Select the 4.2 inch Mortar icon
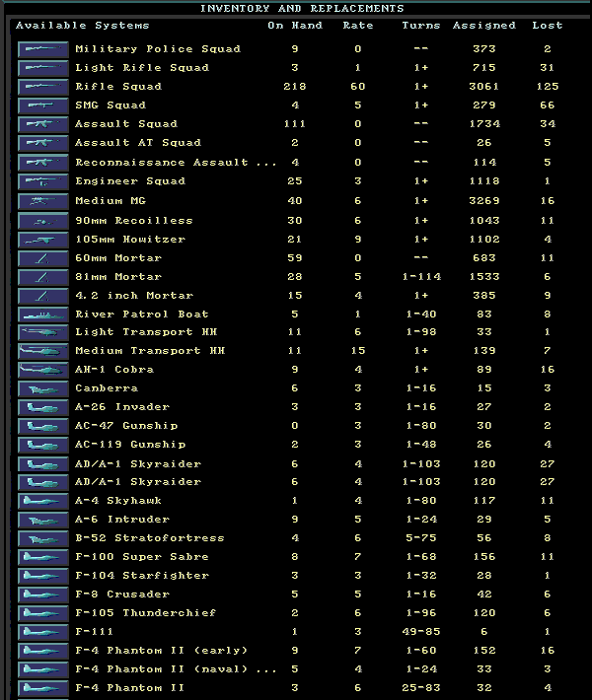Viewport: 592px width, 700px height. (43, 296)
